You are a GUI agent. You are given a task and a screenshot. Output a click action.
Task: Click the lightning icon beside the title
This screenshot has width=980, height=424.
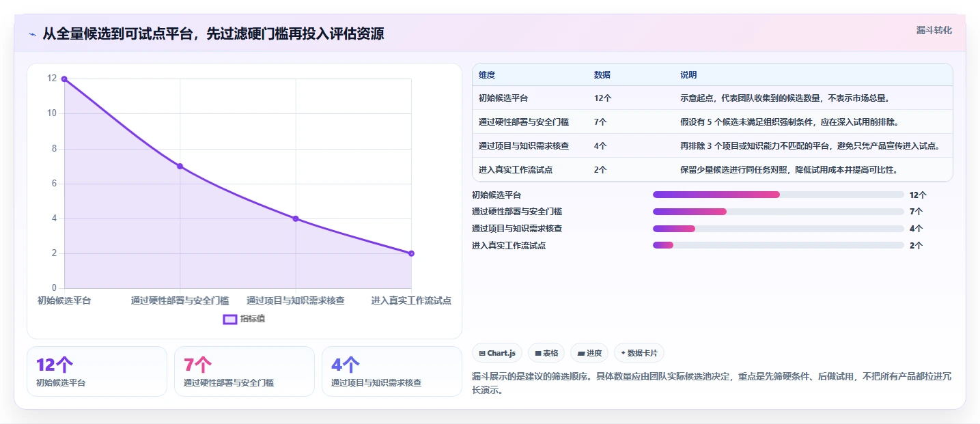click(32, 34)
